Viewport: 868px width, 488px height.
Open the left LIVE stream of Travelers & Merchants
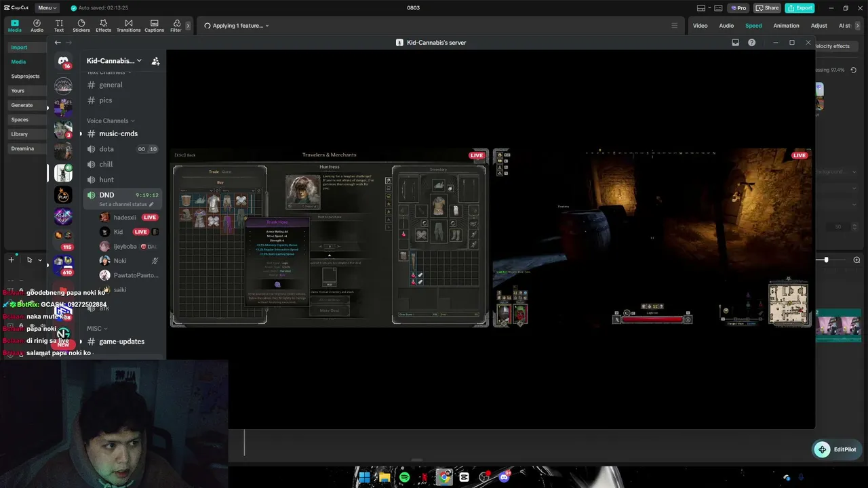(x=329, y=237)
